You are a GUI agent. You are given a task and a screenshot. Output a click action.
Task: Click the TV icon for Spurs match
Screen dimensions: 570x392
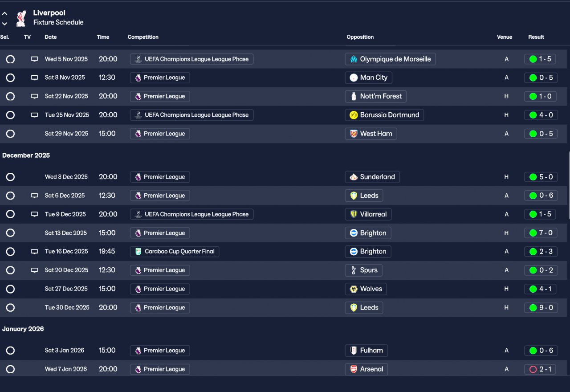[x=34, y=270]
